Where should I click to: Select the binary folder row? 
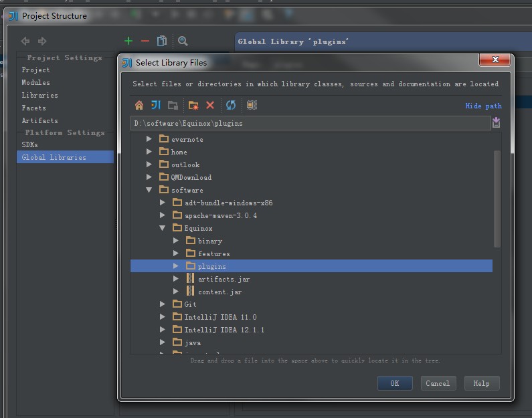[x=311, y=240]
